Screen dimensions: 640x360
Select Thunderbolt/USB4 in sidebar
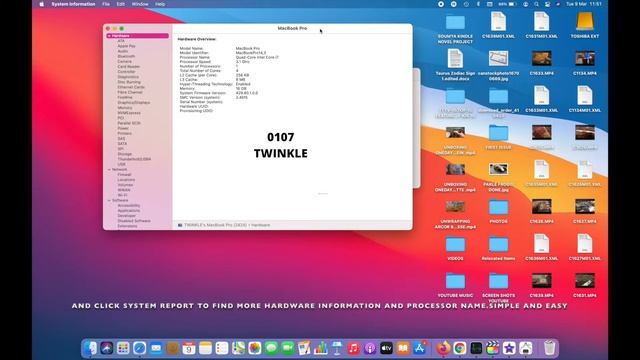point(134,159)
